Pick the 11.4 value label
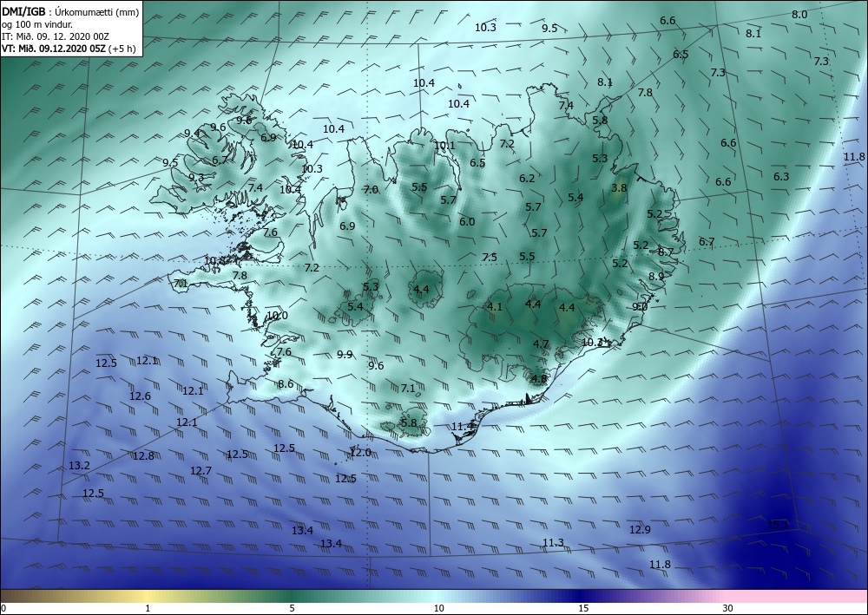868x615 pixels. (463, 427)
